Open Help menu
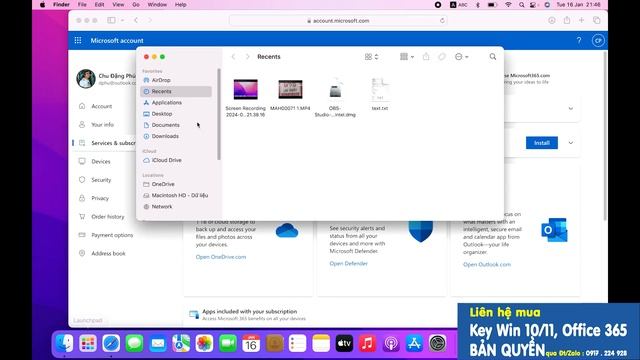Screen dimensions: 640x360 click(x=180, y=5)
